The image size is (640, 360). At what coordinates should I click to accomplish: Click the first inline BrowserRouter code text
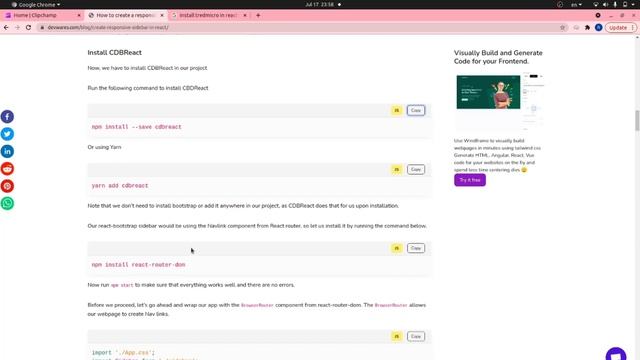tap(257, 305)
